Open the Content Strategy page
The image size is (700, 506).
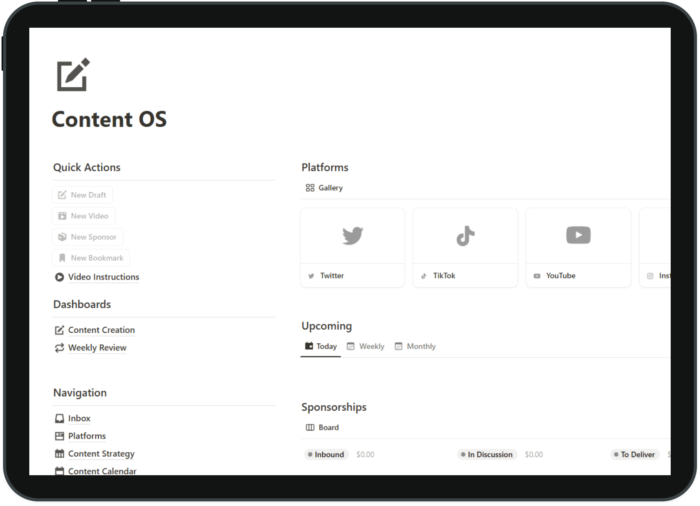point(101,454)
